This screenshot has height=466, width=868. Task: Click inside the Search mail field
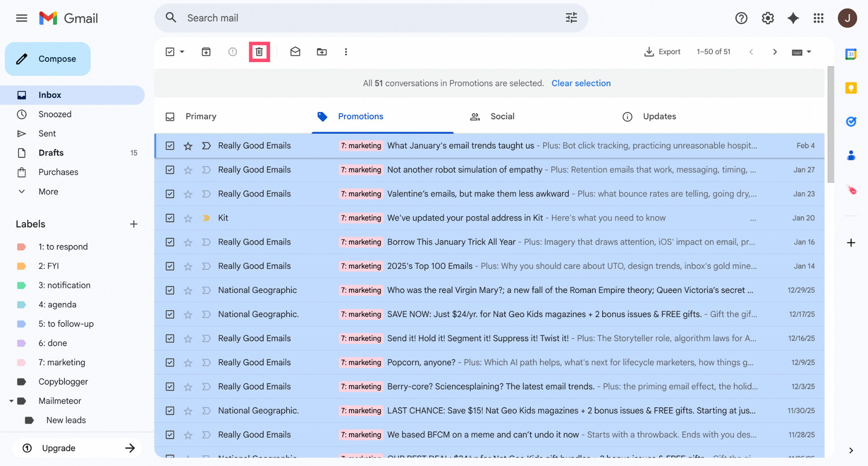pyautogui.click(x=313, y=18)
